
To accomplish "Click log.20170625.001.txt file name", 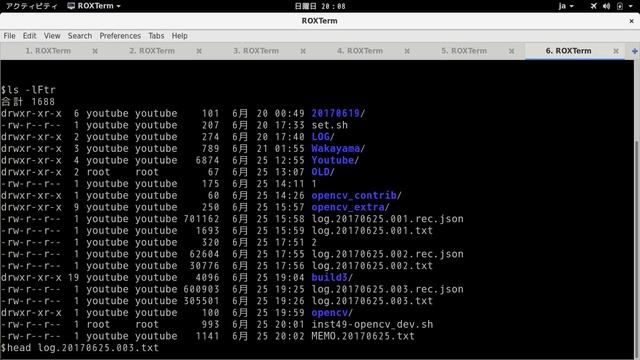I will [372, 230].
